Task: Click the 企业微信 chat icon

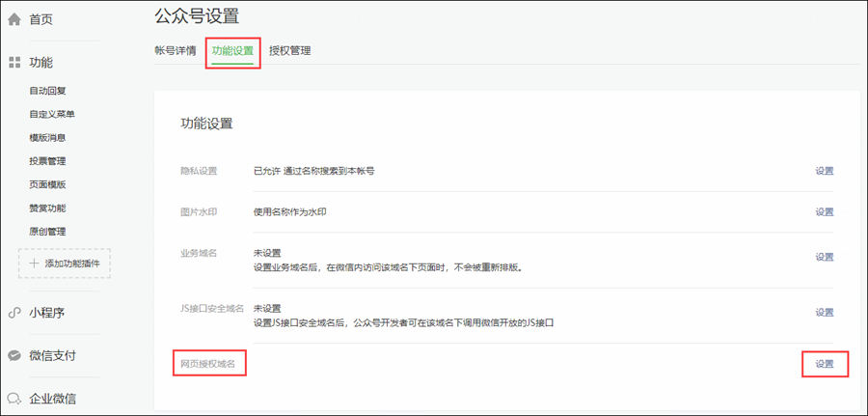Action: tap(14, 398)
